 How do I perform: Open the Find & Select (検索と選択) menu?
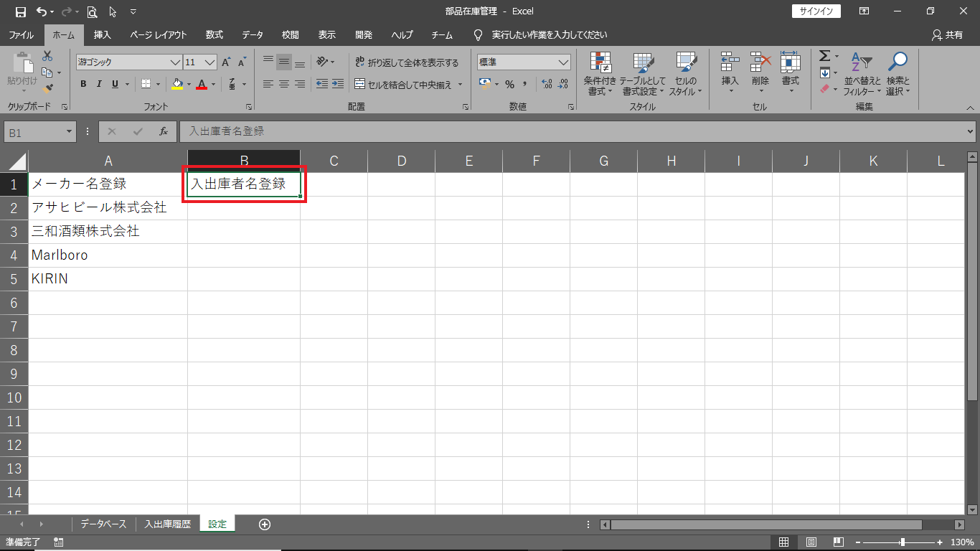tap(897, 74)
